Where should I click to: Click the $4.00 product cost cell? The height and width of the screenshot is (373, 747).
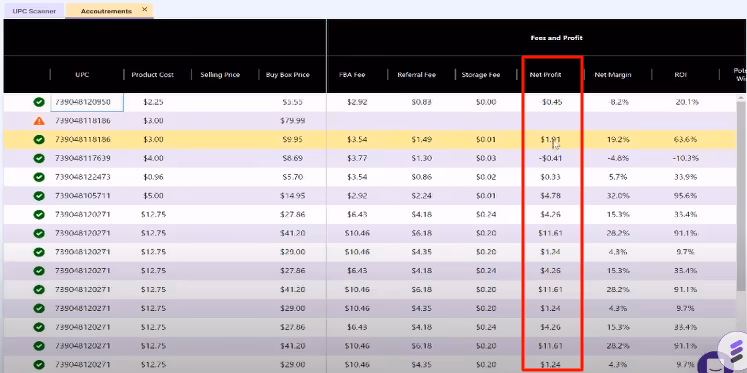point(153,158)
